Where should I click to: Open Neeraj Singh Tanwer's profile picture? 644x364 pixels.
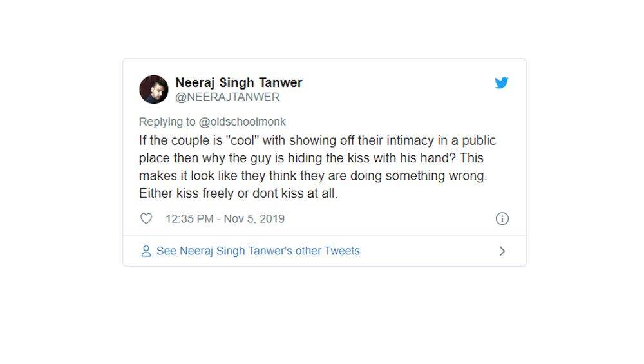pos(154,89)
